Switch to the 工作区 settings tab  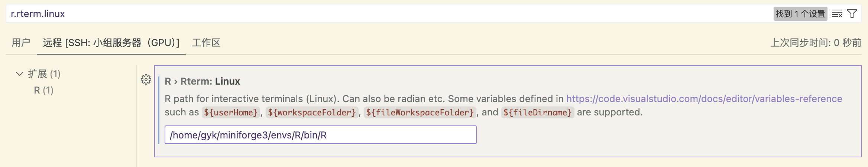pyautogui.click(x=206, y=43)
